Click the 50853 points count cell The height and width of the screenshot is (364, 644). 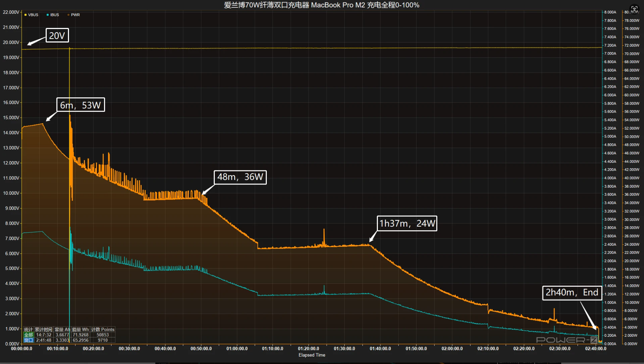point(103,335)
